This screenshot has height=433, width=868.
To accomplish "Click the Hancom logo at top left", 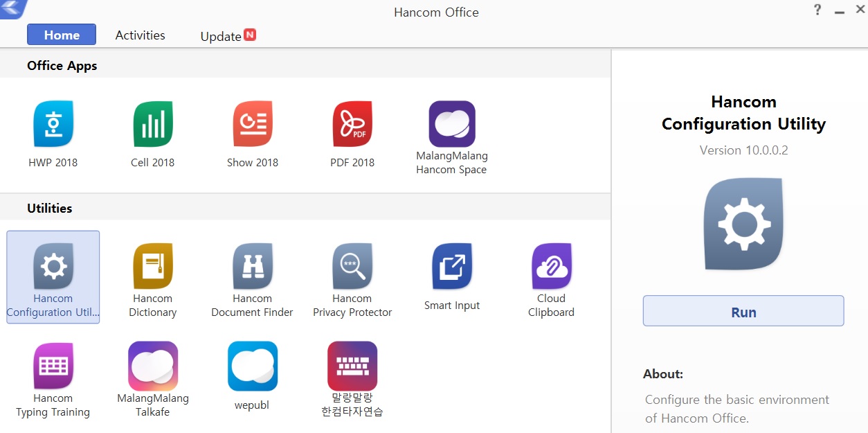I will (x=12, y=9).
